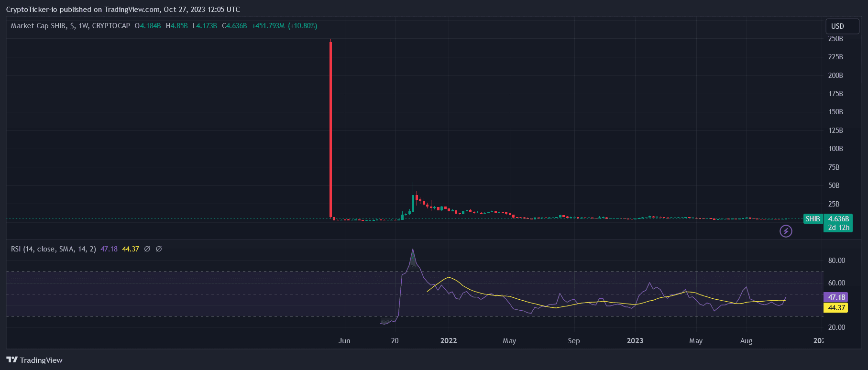
Task: Click the 250B level on price axis
Action: (835, 39)
